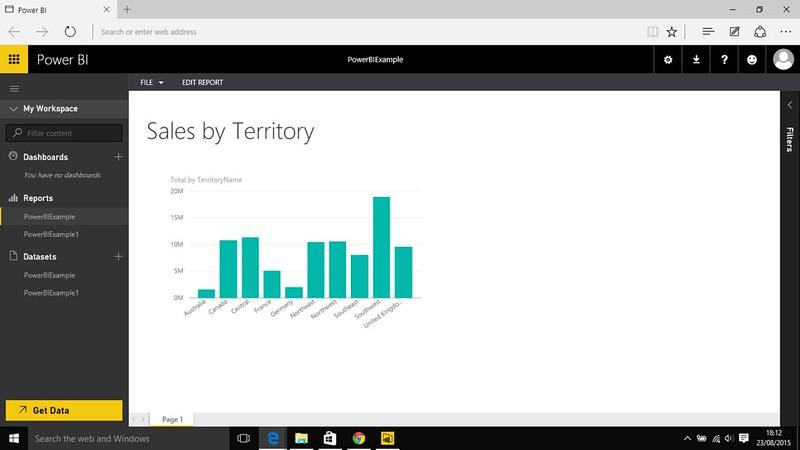Open the settings gear in Power BI header
Viewport: 800px width, 450px height.
pos(667,60)
